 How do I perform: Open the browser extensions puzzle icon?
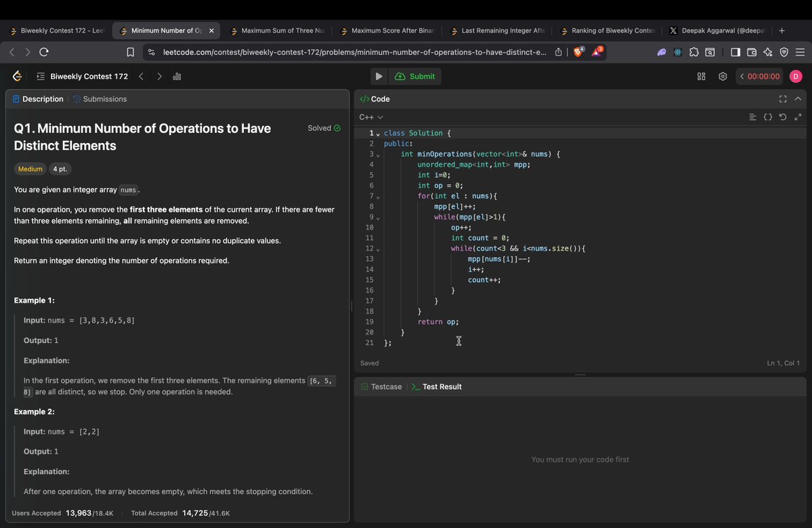[x=694, y=52]
